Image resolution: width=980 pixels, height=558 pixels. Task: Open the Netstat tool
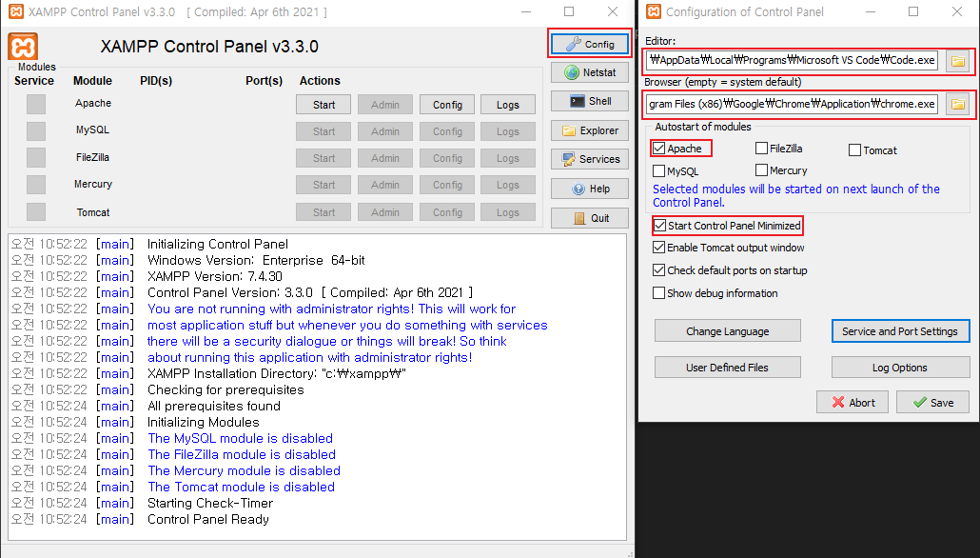click(589, 72)
